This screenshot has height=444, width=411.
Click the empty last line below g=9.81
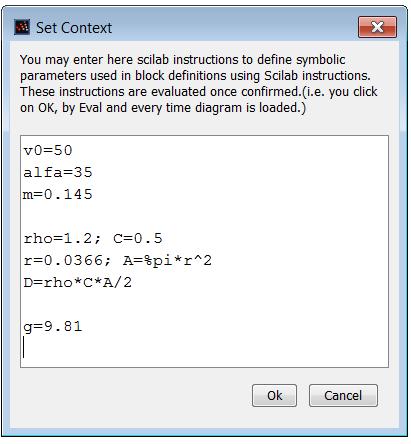click(x=204, y=348)
